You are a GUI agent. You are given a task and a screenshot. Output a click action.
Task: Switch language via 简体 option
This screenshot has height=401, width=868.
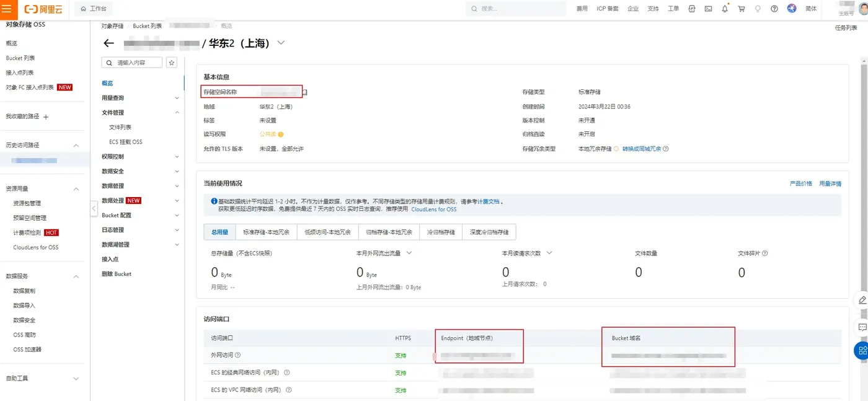coord(811,9)
